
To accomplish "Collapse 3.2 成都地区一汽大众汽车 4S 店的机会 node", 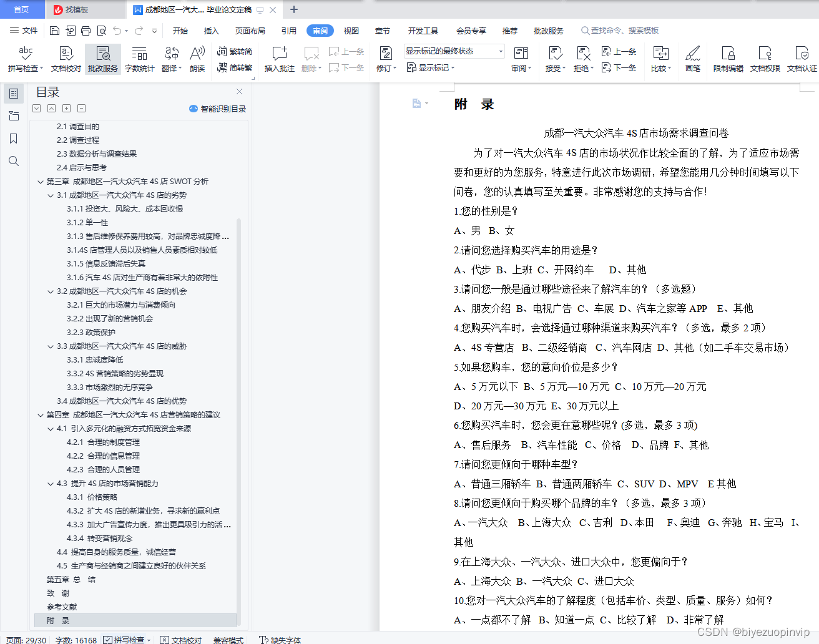I will [x=51, y=291].
